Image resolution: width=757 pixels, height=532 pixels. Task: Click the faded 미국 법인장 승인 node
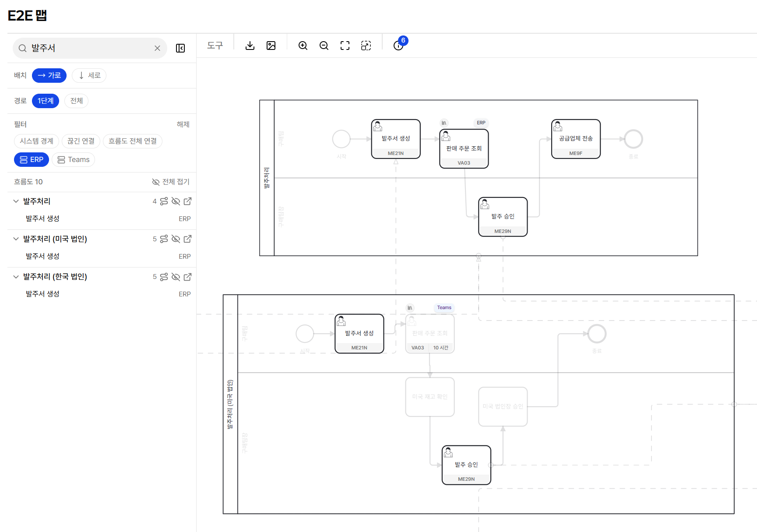click(503, 406)
